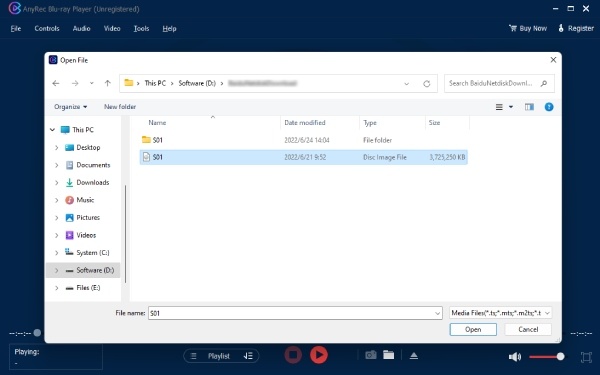Screen dimensions: 600x375
Task: Open the Organize dropdown menu
Action: [x=70, y=107]
